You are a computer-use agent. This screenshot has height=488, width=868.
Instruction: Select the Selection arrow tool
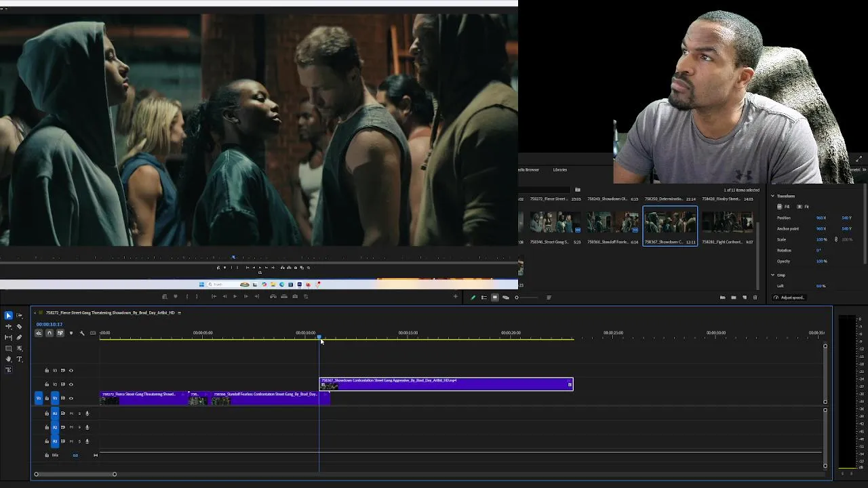tap(8, 316)
